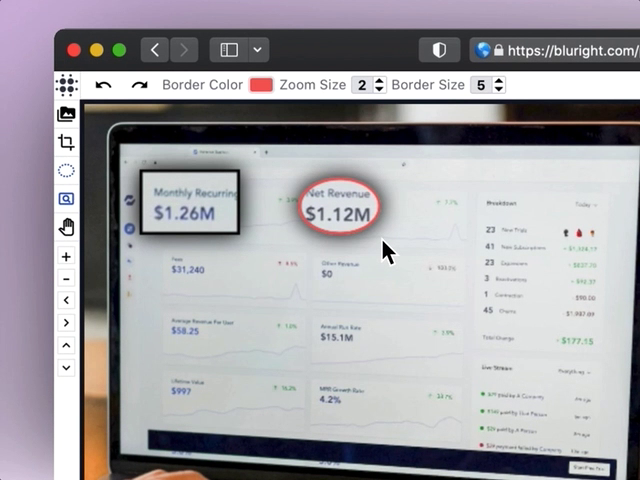Go back in browser history
This screenshot has height=480, width=640.
point(155,50)
